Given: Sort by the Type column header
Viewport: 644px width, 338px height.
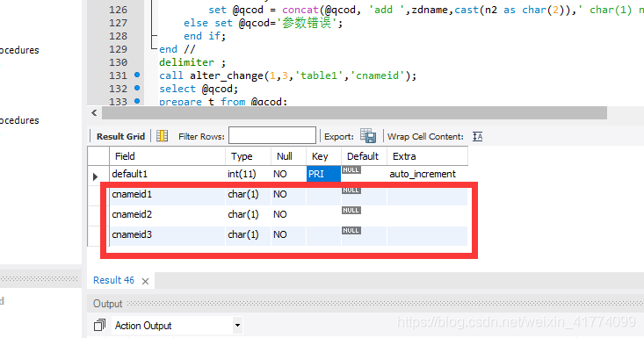Looking at the screenshot, I should click(248, 156).
